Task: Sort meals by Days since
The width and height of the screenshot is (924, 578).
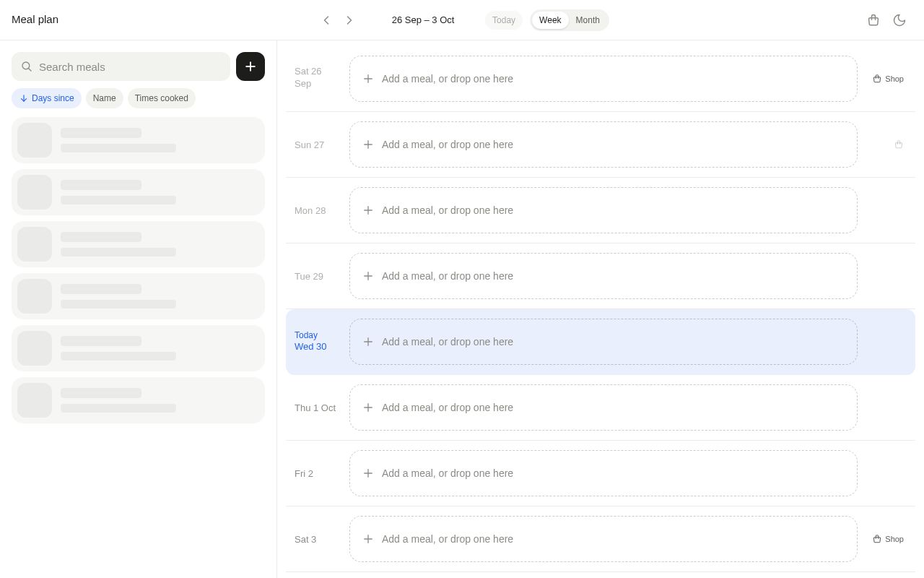Action: [46, 98]
